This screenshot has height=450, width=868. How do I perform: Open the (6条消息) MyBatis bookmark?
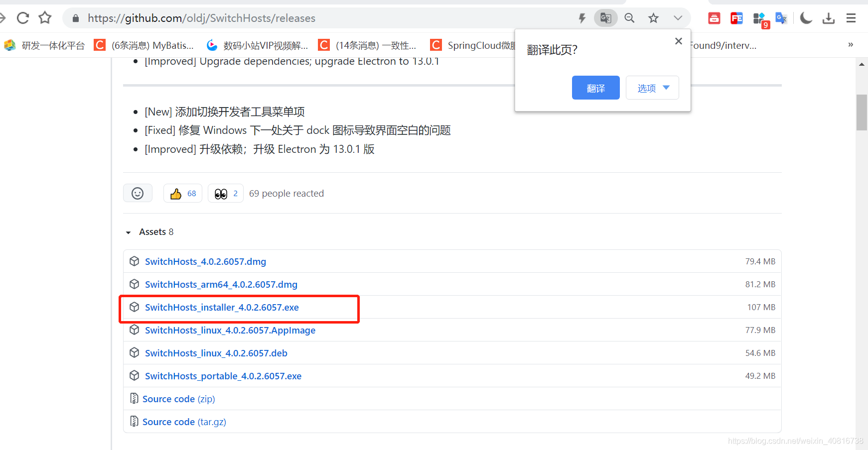(144, 45)
